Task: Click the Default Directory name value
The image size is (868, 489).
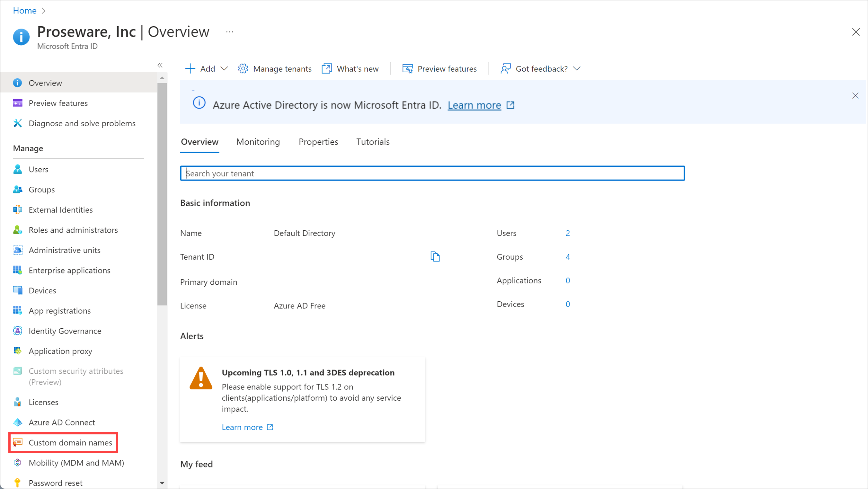Action: tap(304, 233)
